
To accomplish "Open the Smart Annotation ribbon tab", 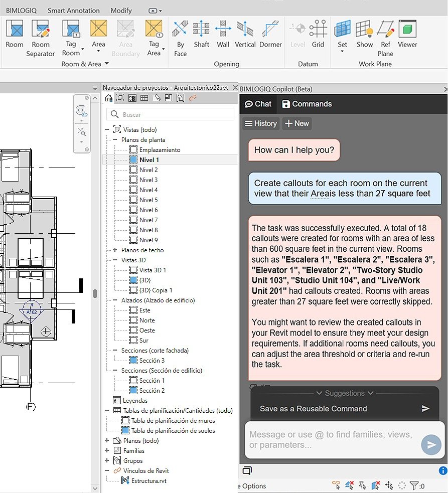I will (x=73, y=11).
